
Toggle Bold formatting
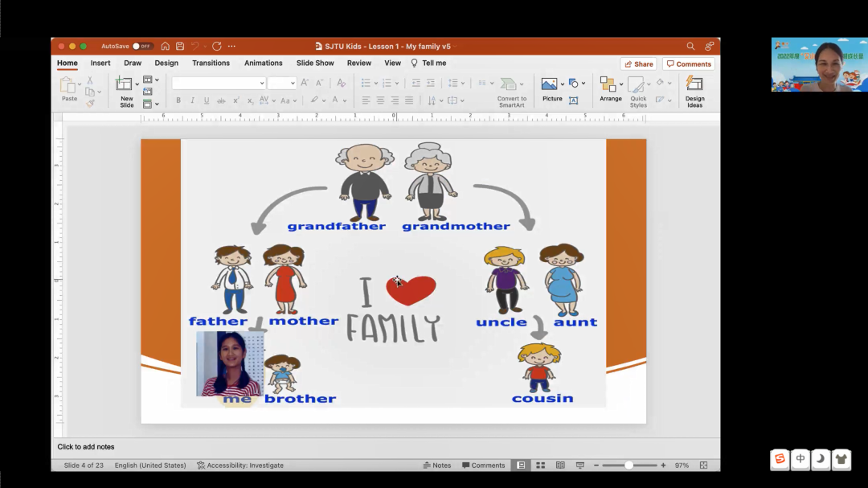(178, 100)
